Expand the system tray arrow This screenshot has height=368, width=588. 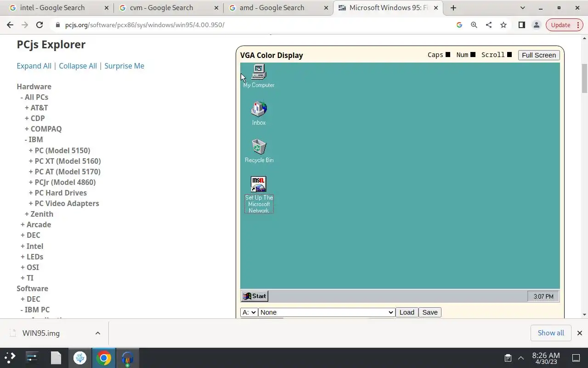tap(521, 358)
